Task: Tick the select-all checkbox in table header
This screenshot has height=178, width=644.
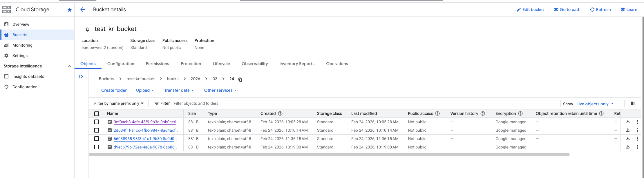Action: pyautogui.click(x=97, y=114)
